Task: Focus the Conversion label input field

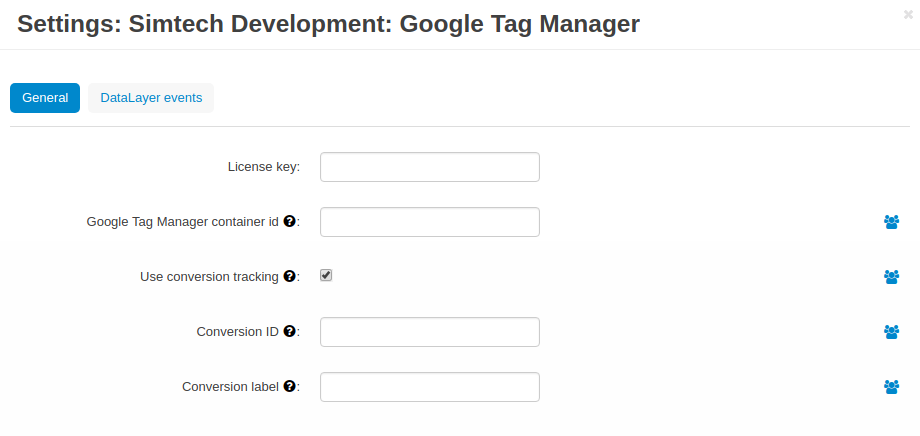Action: 429,387
